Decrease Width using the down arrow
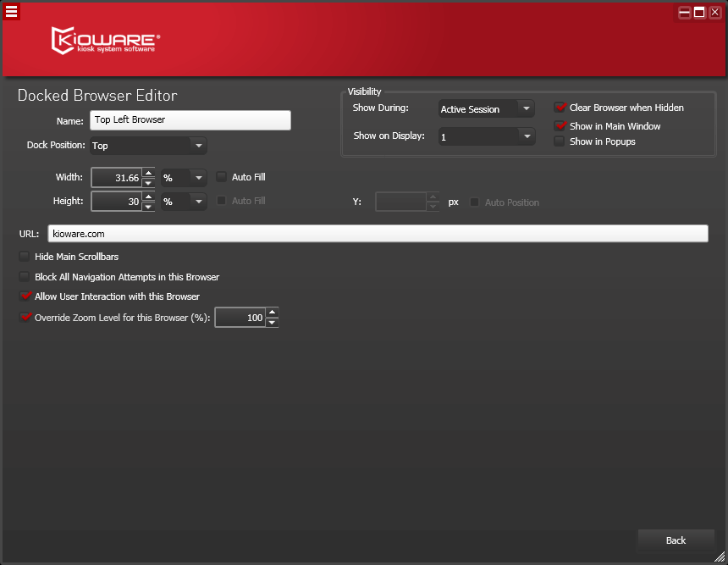728x565 pixels. pos(148,183)
